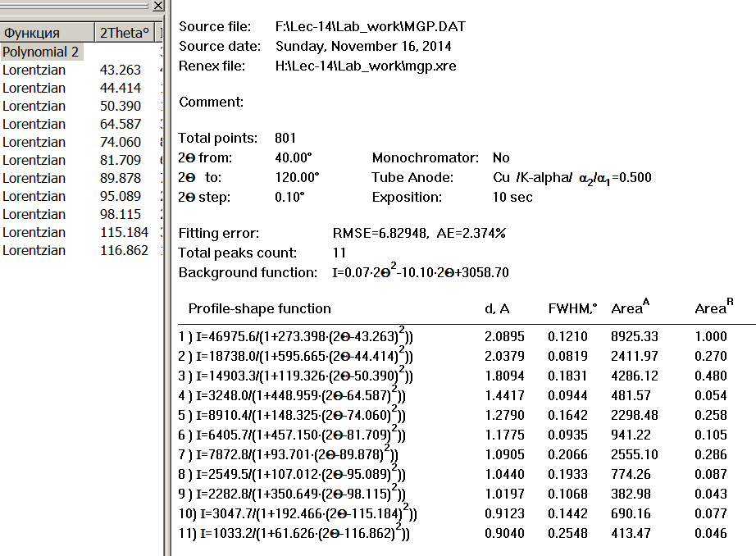Select Lorentzian row at 98.115
756x556 pixels.
80,214
